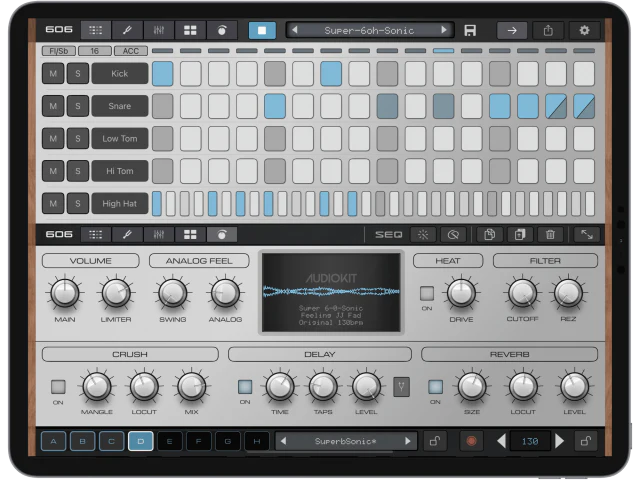640x480 pixels.
Task: Select pattern A
Action: 53,441
